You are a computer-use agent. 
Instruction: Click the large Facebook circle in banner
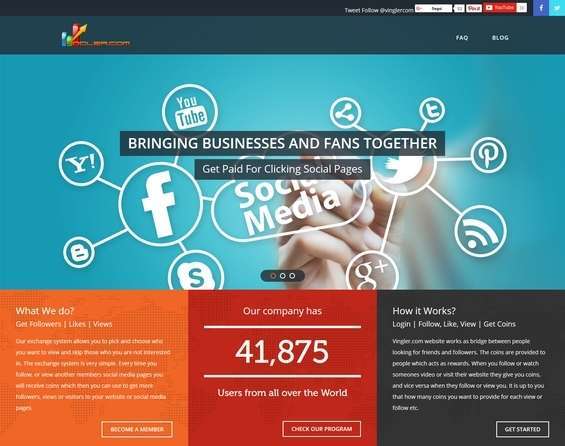click(x=160, y=204)
